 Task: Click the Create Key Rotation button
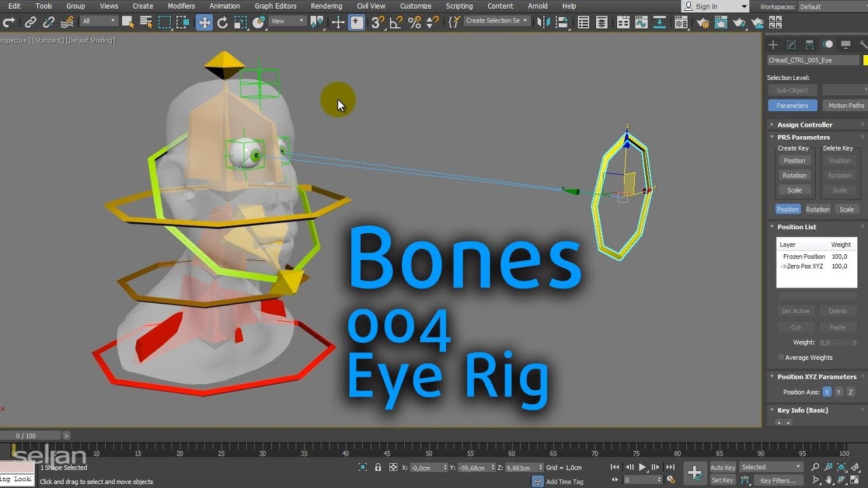[x=794, y=176]
